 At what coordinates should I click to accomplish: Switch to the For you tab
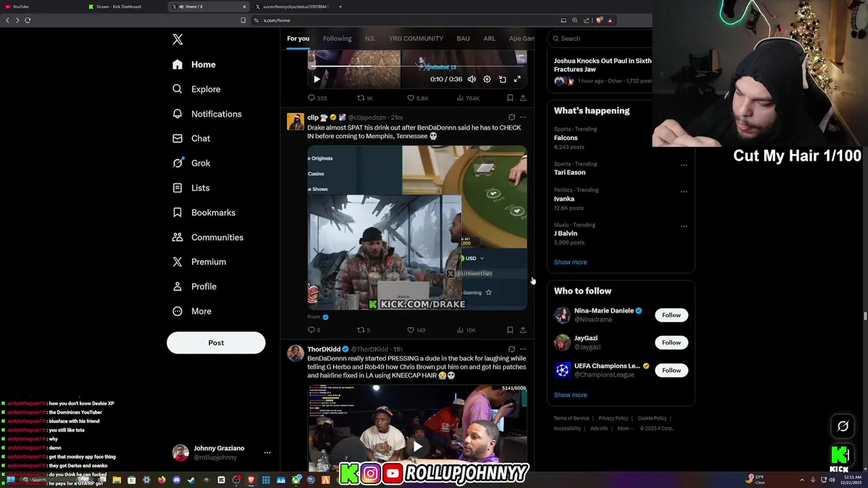pyautogui.click(x=298, y=39)
